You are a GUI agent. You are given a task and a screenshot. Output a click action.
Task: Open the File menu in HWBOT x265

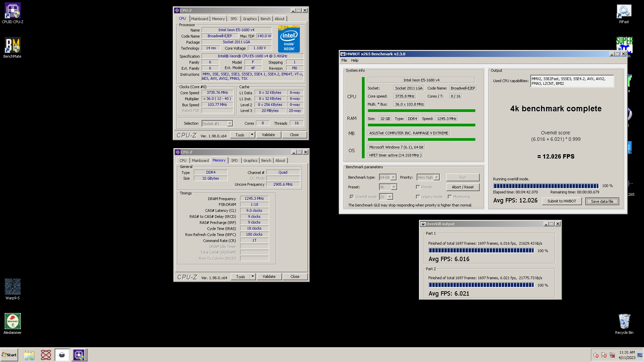pos(344,61)
